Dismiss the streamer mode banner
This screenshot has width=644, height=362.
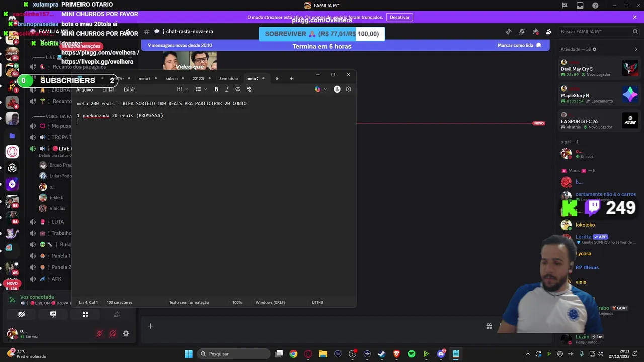click(635, 17)
